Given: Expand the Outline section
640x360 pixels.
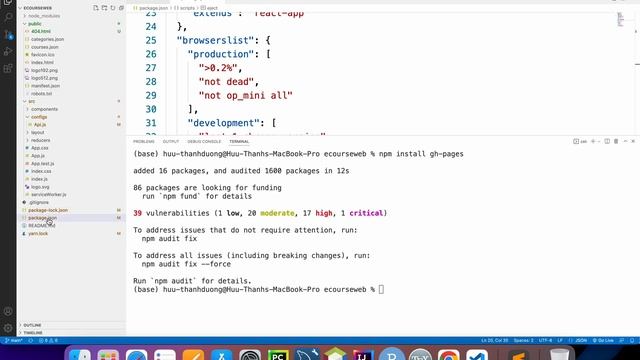Looking at the screenshot, I should [x=32, y=325].
